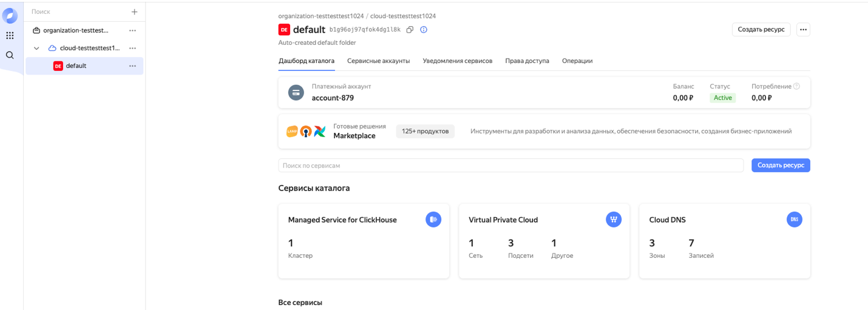Copy the folder ID b1g96oj97qfok4dg1l8k
868x310 pixels.
pyautogui.click(x=410, y=30)
